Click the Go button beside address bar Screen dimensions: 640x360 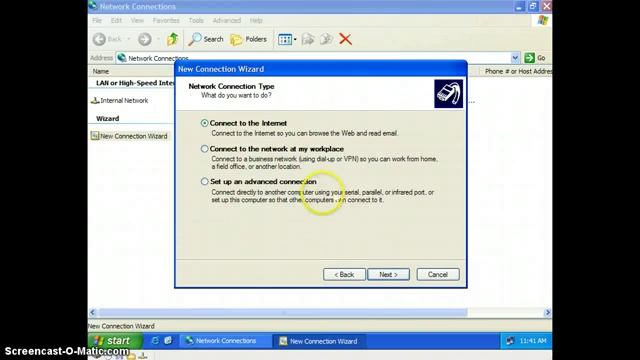click(x=535, y=58)
